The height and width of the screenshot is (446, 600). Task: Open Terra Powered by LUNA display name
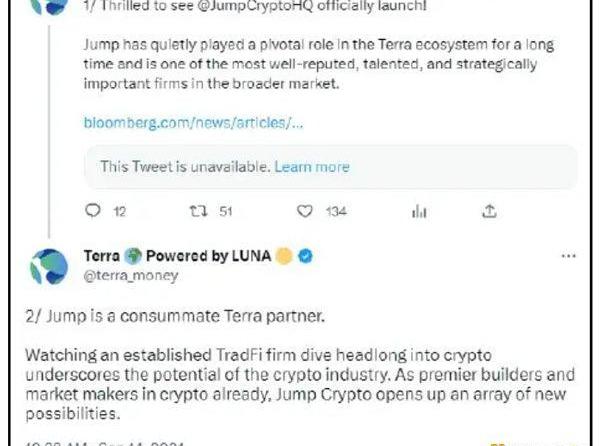click(176, 256)
